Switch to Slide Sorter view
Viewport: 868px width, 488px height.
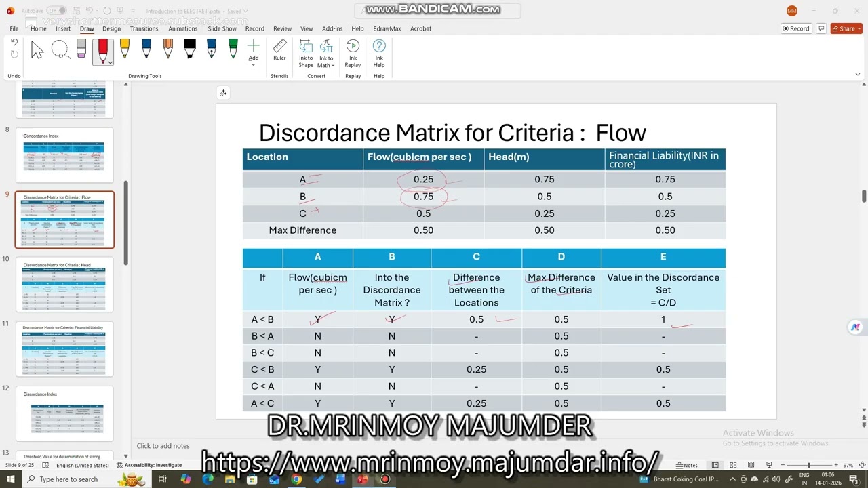(x=733, y=465)
